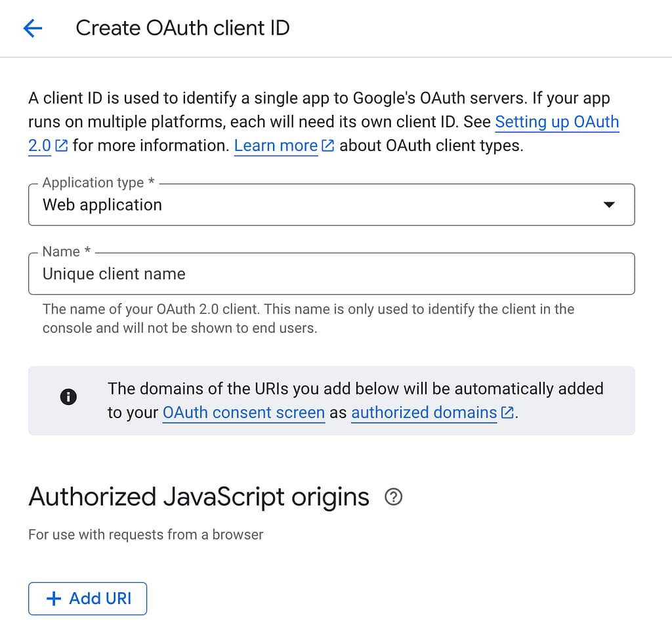Click the info icon in the gray notice banner
The width and height of the screenshot is (672, 644).
(x=68, y=397)
